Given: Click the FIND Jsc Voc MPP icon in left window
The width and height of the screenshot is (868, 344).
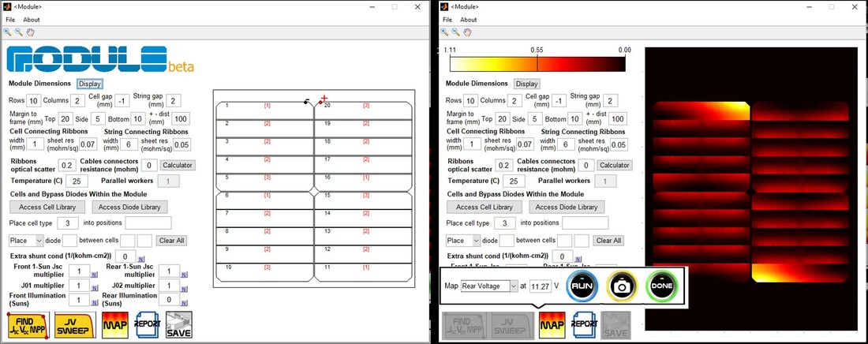Looking at the screenshot, I should click(x=28, y=325).
